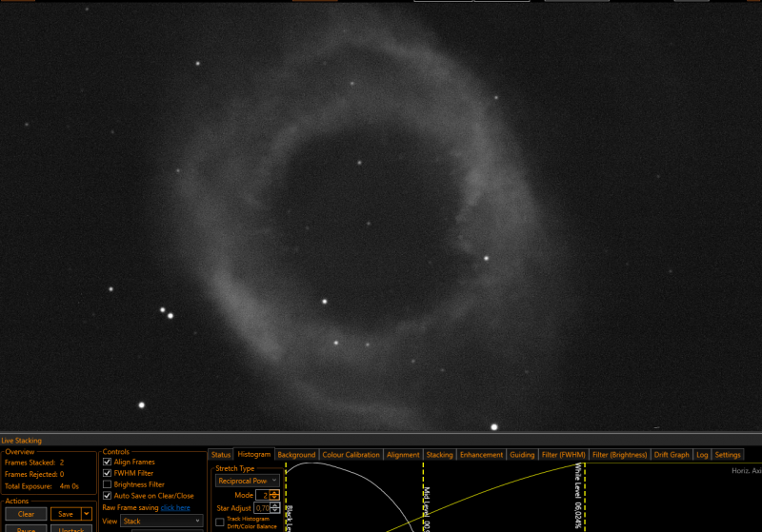Image resolution: width=762 pixels, height=532 pixels.
Task: Click the nebula image preview
Action: [x=381, y=216]
